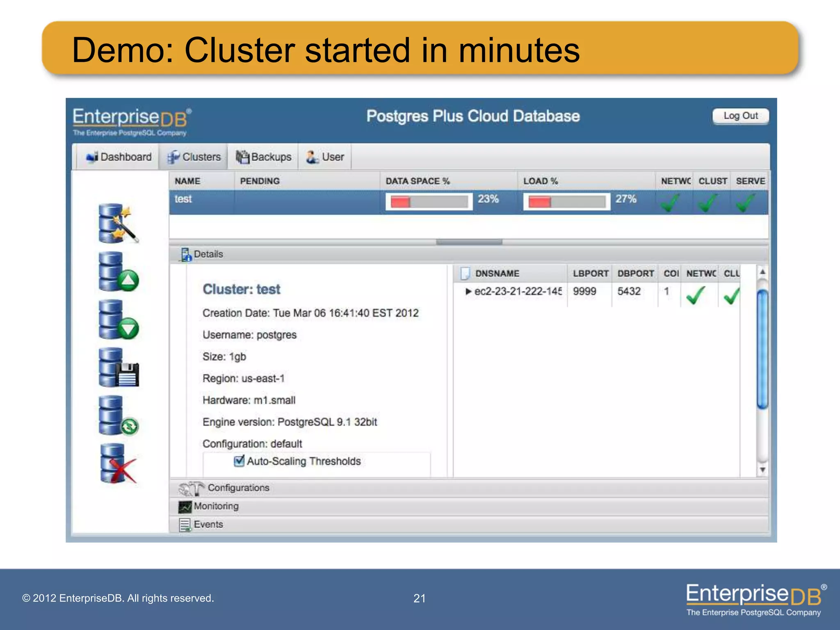The height and width of the screenshot is (630, 840).
Task: Click the network checkmark in test row
Action: pos(669,203)
